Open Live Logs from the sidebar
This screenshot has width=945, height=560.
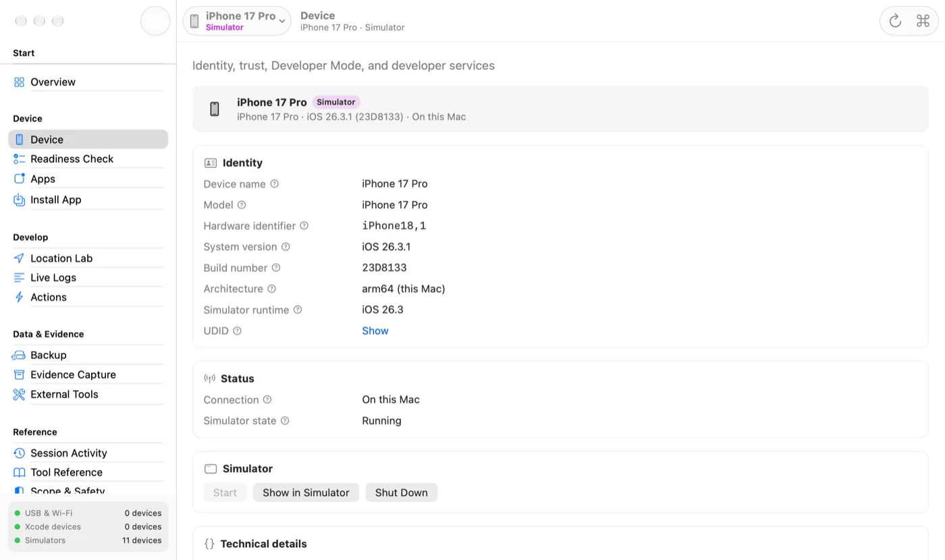click(88, 277)
